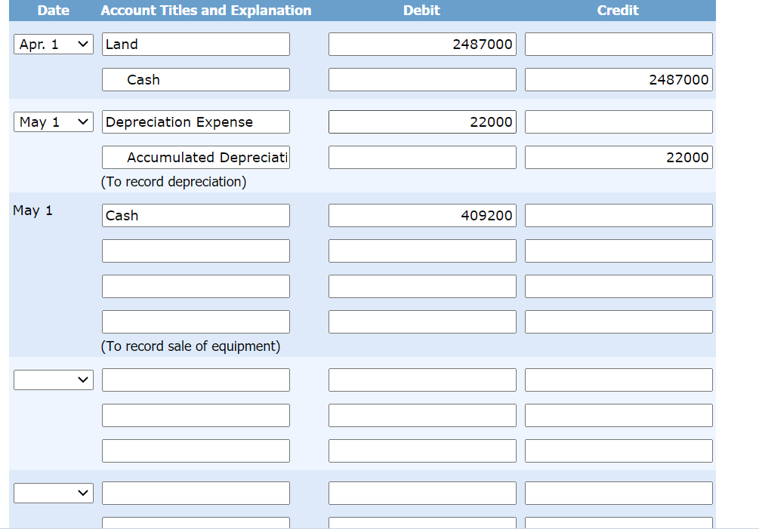Screen dimensions: 759x532
Task: Click the Account Titles and Explanation header
Action: (205, 10)
